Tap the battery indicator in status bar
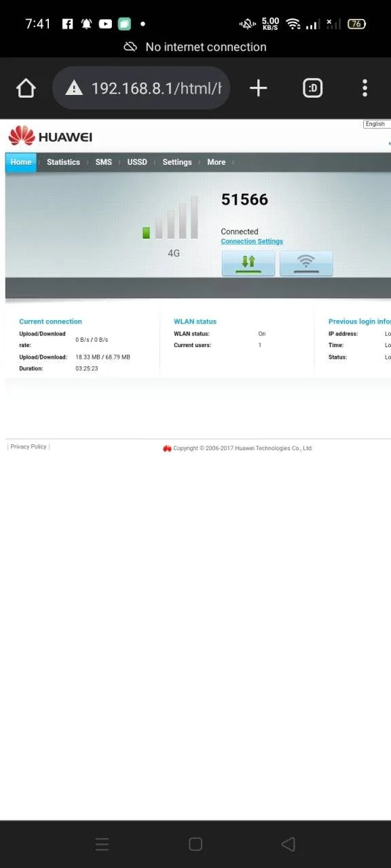391x868 pixels. pyautogui.click(x=356, y=24)
